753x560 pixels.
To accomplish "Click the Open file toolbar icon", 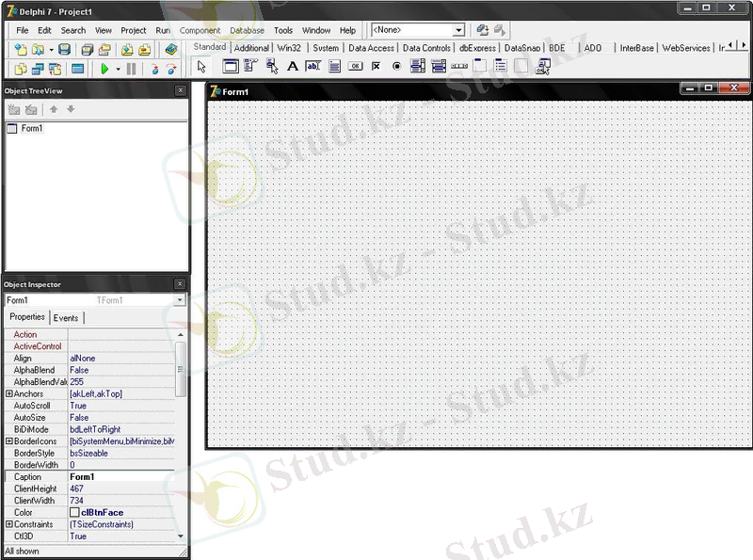I will 38,49.
